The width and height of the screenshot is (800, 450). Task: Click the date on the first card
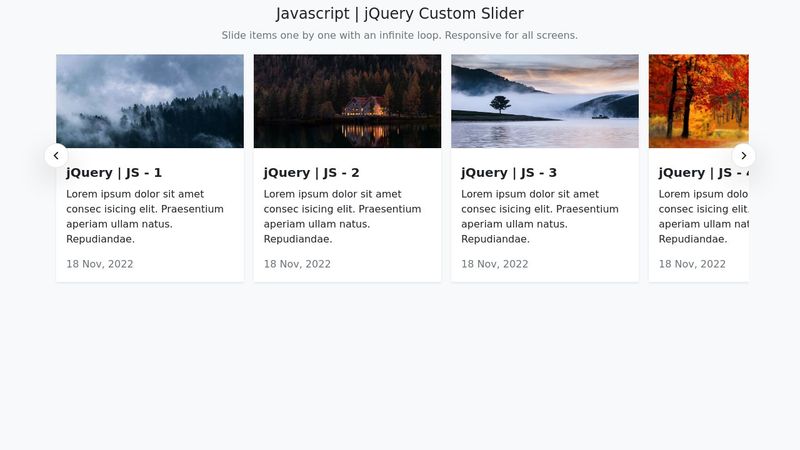tap(99, 264)
